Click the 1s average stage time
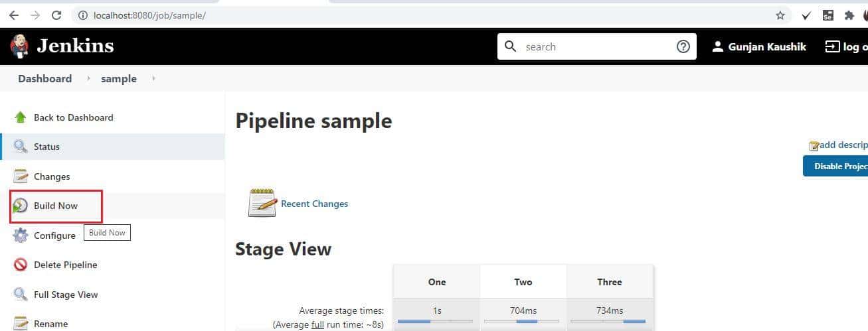868x331 pixels. tap(437, 310)
